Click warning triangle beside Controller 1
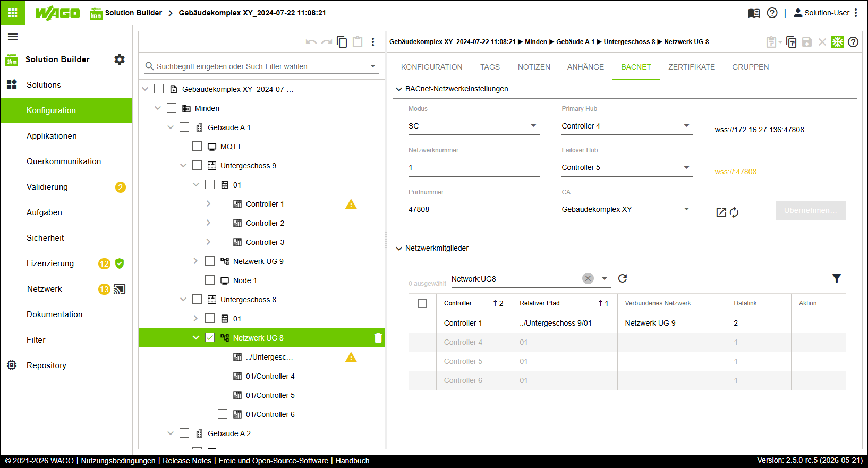Viewport: 868px width, 468px height. click(351, 204)
